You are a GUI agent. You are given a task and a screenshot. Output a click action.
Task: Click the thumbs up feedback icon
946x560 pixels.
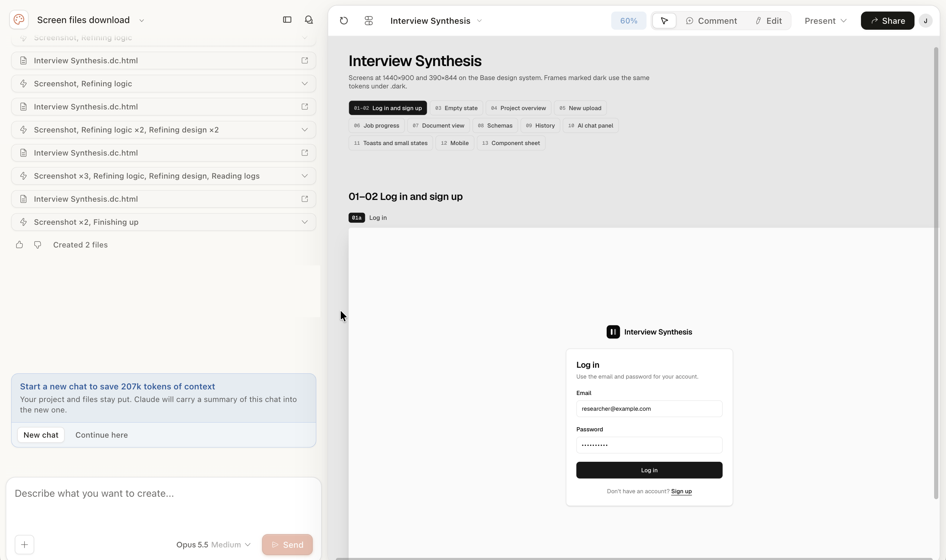click(20, 245)
